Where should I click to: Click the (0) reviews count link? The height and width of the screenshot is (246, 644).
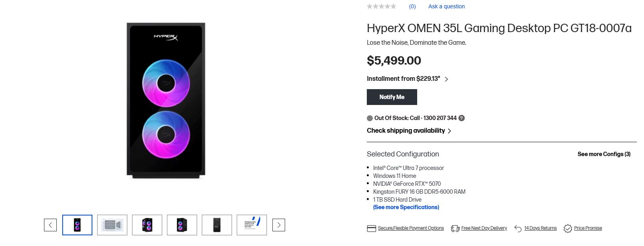pyautogui.click(x=412, y=6)
